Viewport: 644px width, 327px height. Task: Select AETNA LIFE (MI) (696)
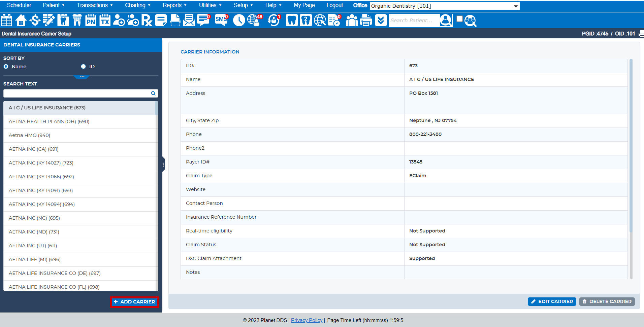tap(79, 260)
